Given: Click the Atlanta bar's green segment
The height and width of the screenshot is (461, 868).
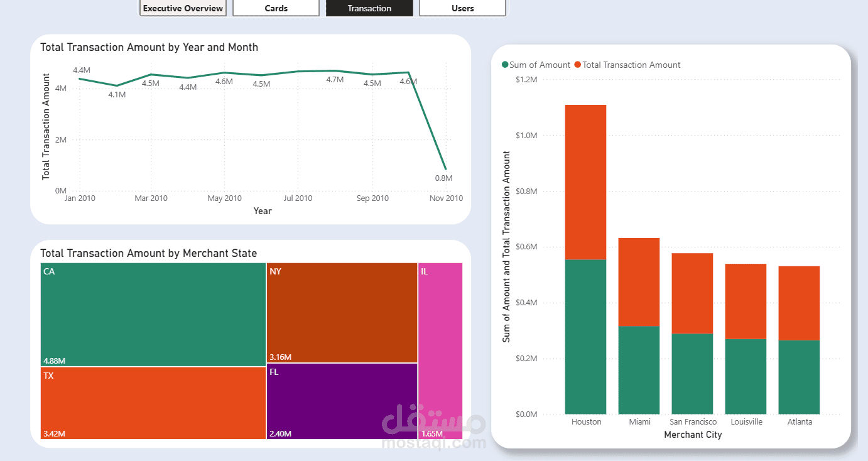Looking at the screenshot, I should (799, 377).
